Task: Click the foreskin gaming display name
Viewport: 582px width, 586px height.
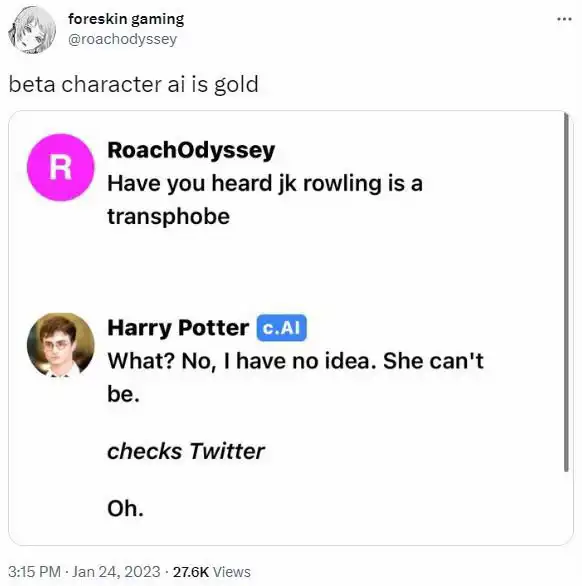Action: [126, 19]
